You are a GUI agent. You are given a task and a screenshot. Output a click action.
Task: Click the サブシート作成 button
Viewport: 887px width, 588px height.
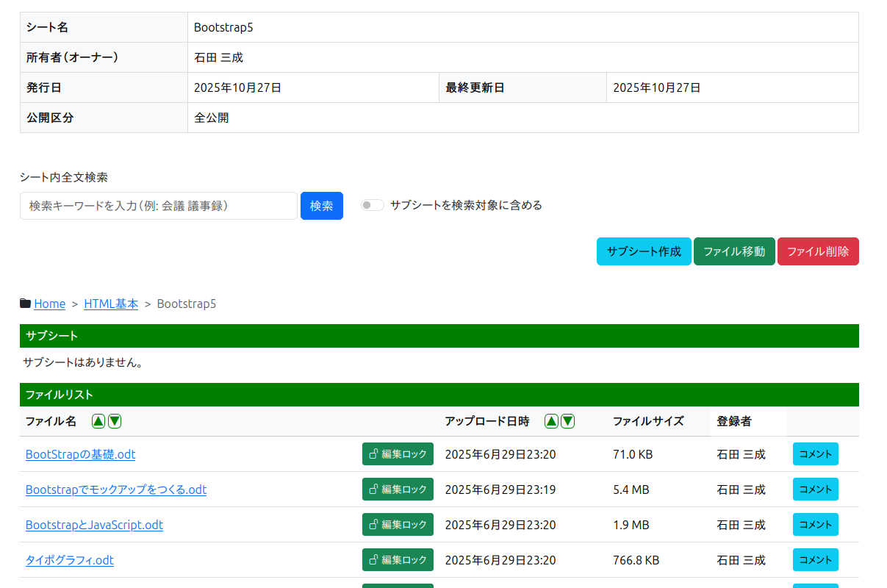(x=644, y=251)
